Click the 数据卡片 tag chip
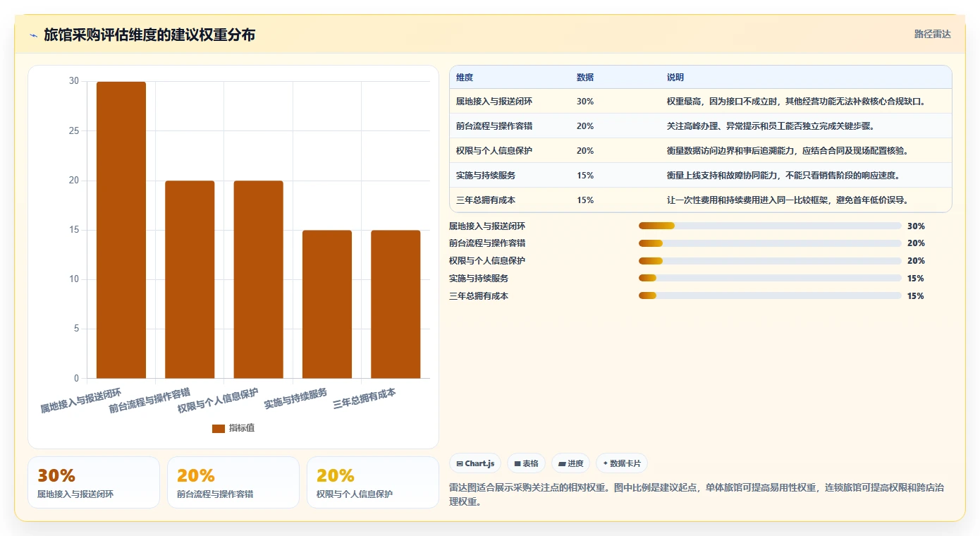The width and height of the screenshot is (980, 536). click(622, 463)
